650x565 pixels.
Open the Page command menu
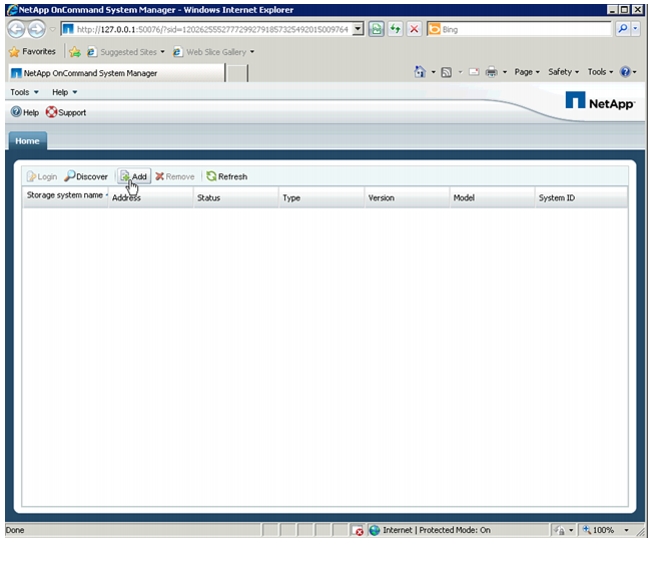[526, 72]
